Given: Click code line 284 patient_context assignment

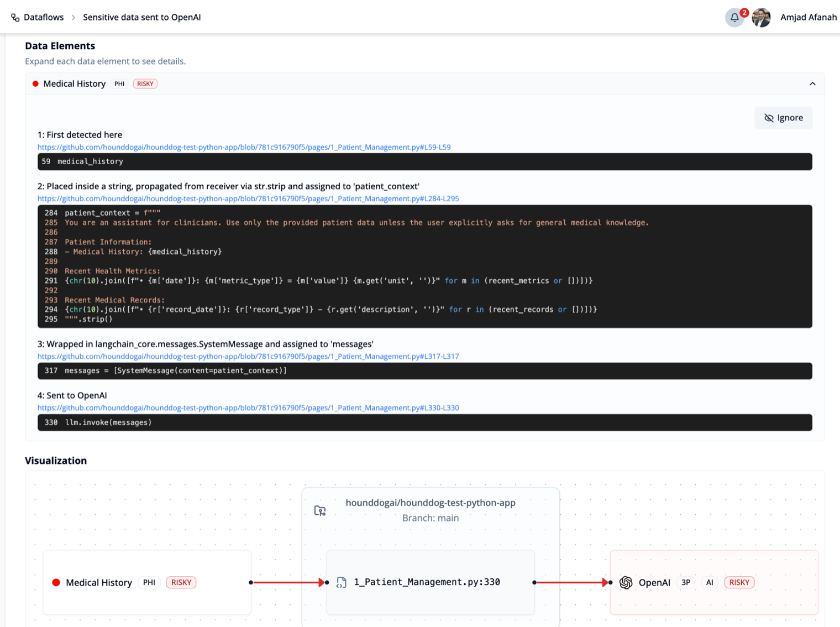Looking at the screenshot, I should pyautogui.click(x=425, y=213).
